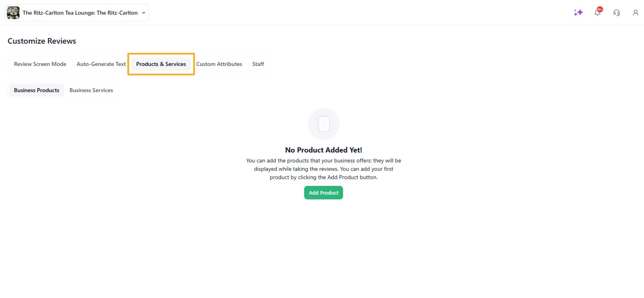Click the red 99+ notification badge
644x298 pixels.
point(600,9)
